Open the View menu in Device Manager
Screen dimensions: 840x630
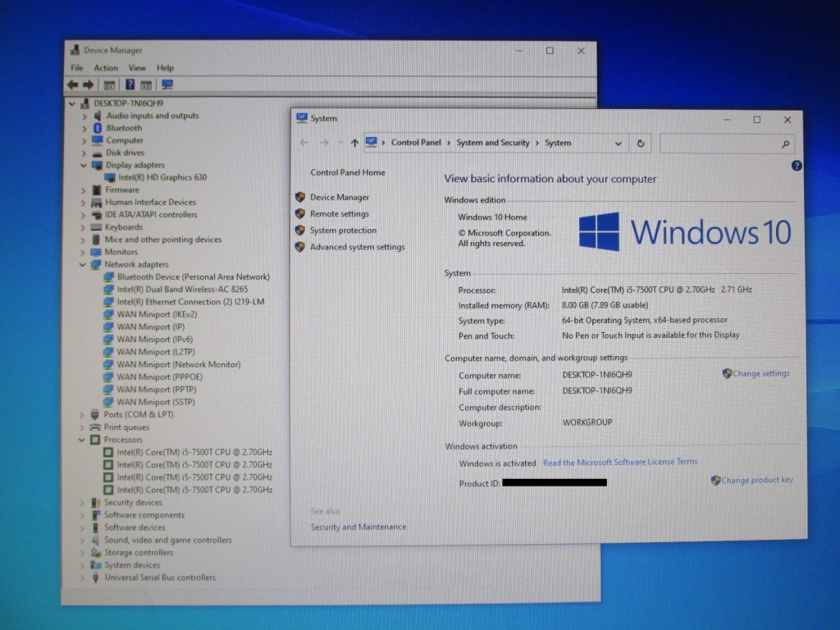[x=137, y=68]
